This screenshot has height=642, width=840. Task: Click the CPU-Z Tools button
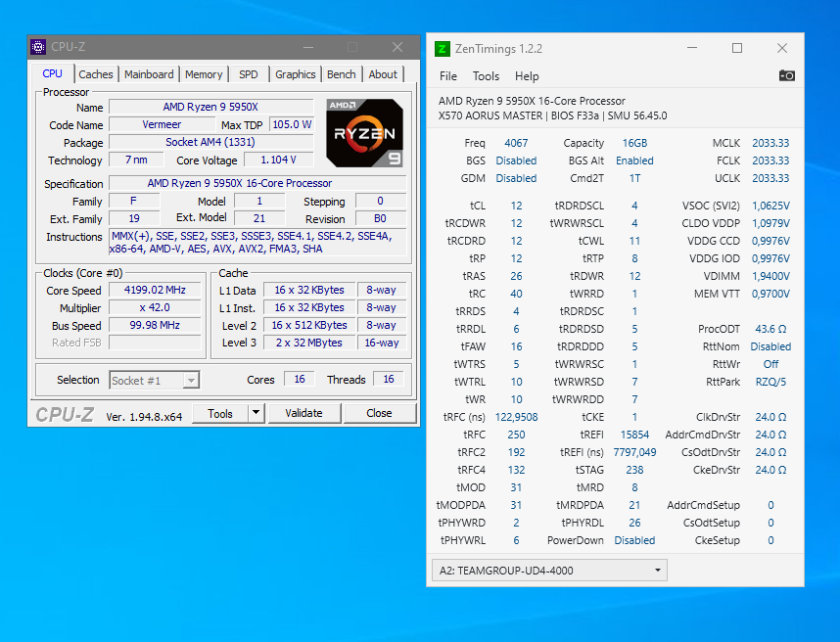[220, 413]
